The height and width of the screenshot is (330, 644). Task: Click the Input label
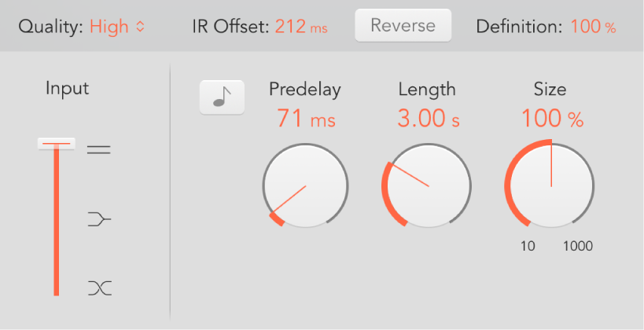(x=67, y=89)
